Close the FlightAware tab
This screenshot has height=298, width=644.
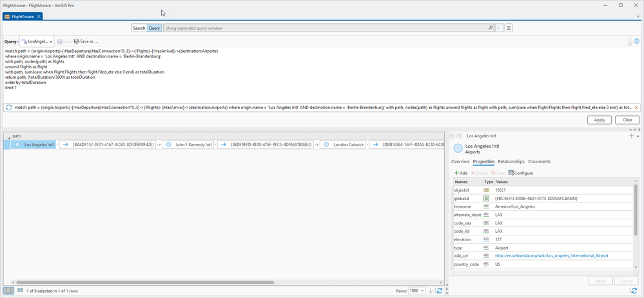pos(39,16)
